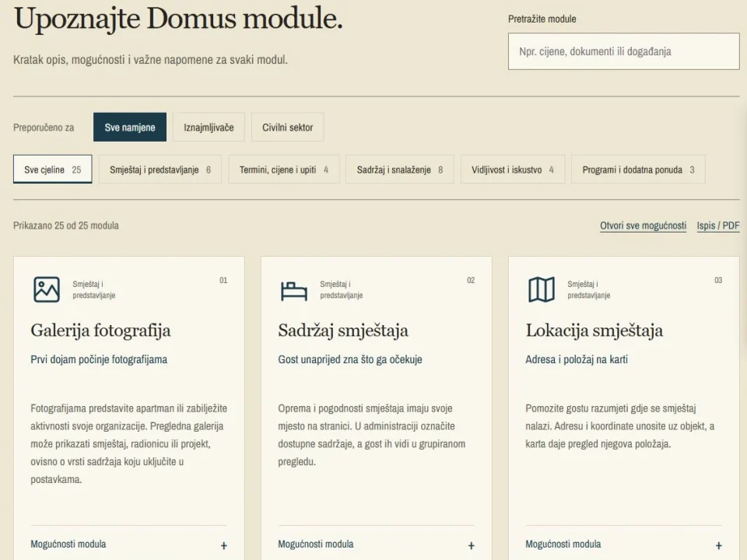Click the Mogućnosti modula label under Galerija fotografija

coord(68,544)
